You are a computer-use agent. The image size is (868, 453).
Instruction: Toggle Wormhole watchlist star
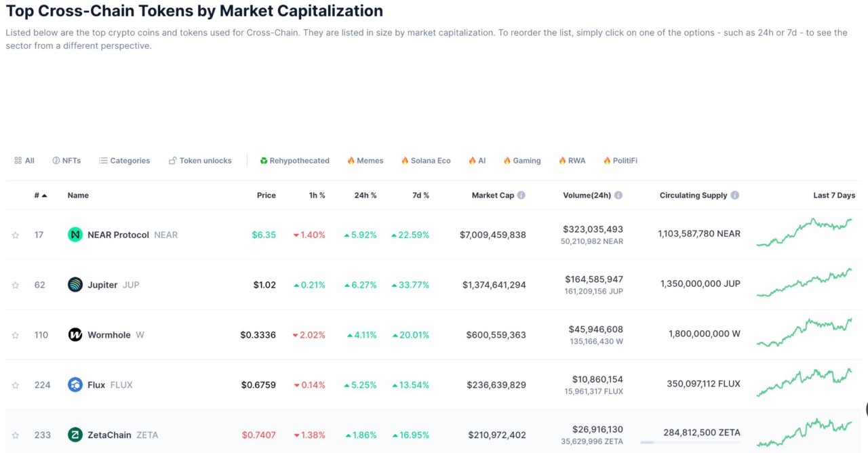tap(15, 336)
